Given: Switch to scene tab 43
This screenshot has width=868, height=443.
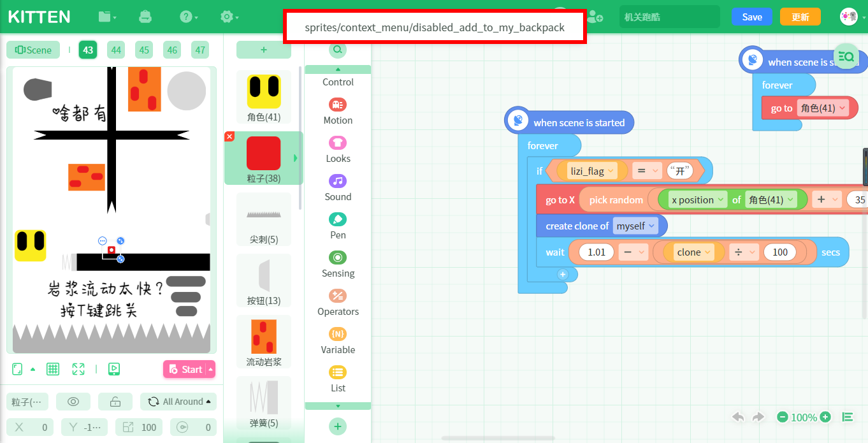Looking at the screenshot, I should (88, 50).
